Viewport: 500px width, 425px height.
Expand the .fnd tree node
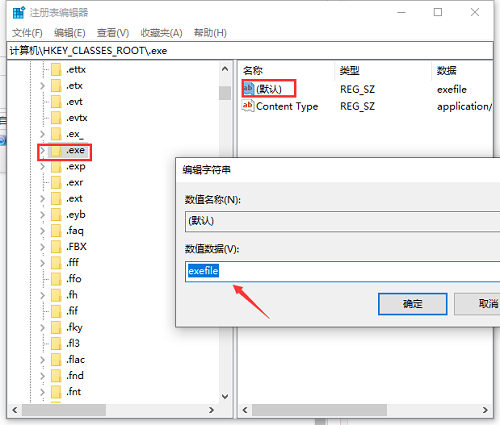click(42, 376)
